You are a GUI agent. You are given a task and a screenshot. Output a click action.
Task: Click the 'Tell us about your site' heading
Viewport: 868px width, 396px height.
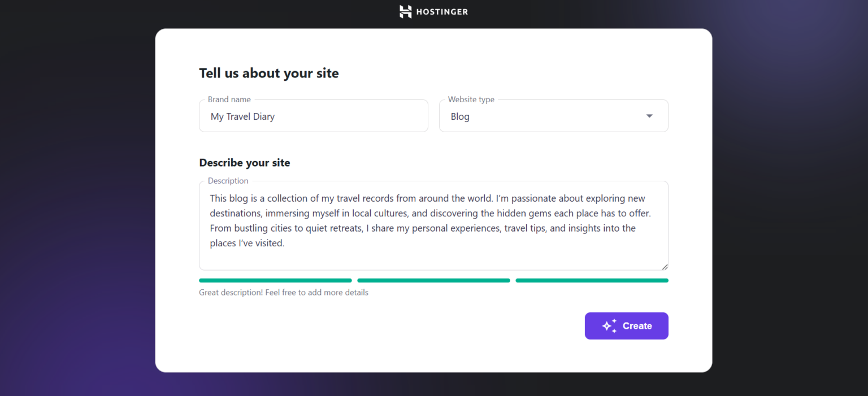269,73
